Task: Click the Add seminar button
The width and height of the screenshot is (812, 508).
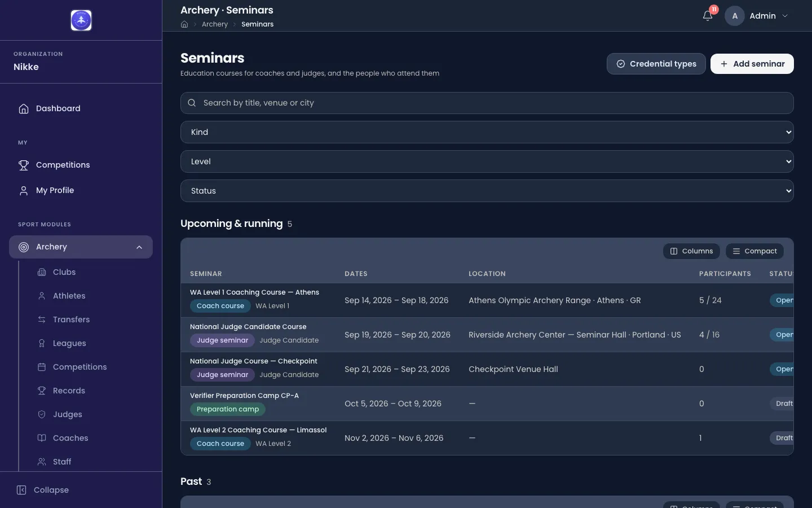Action: (x=752, y=64)
